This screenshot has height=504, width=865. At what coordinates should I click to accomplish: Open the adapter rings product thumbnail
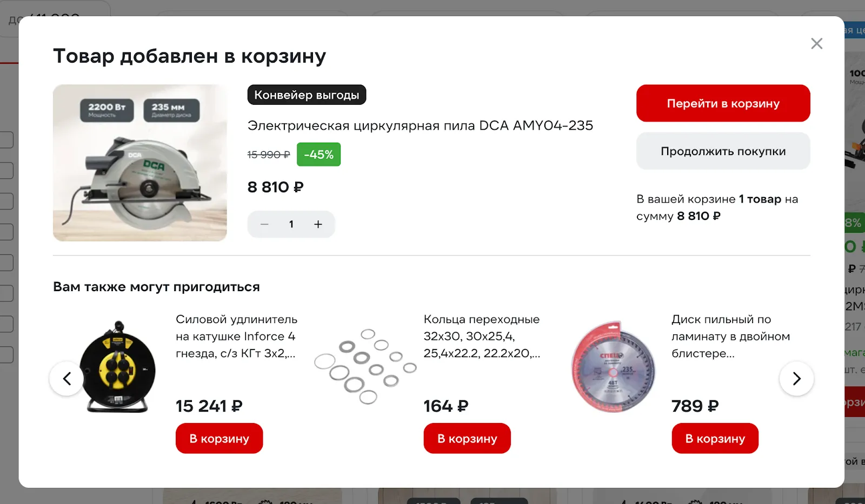pos(365,367)
